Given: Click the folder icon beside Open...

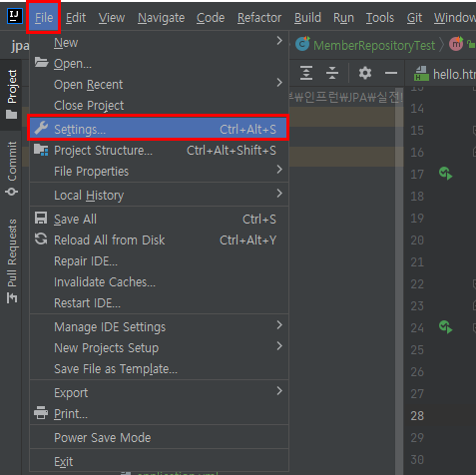Looking at the screenshot, I should 41,62.
